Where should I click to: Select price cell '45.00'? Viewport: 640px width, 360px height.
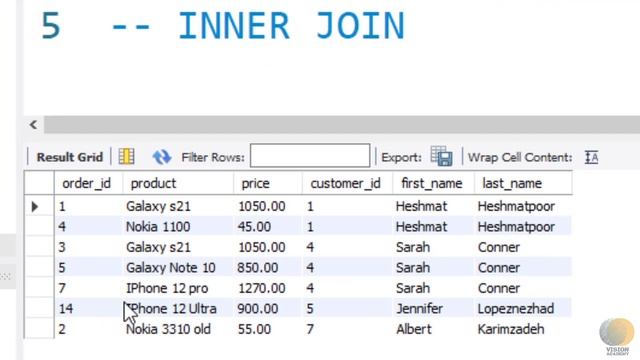pyautogui.click(x=254, y=227)
